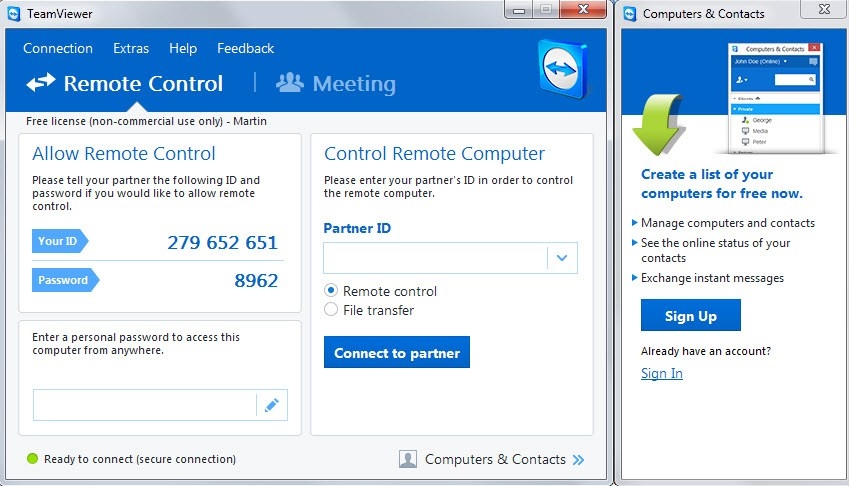
Task: Click the green ready status indicator
Action: [x=32, y=459]
